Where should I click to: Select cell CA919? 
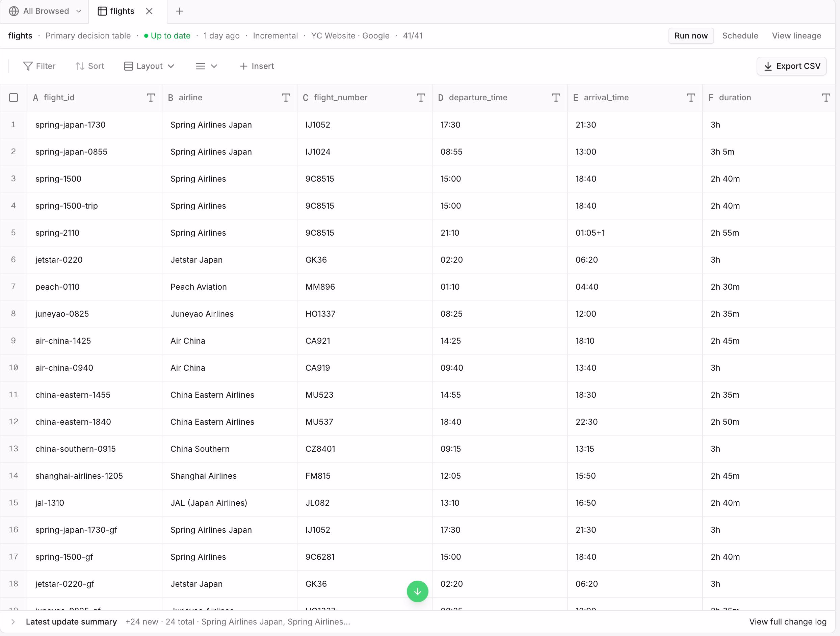(365, 368)
